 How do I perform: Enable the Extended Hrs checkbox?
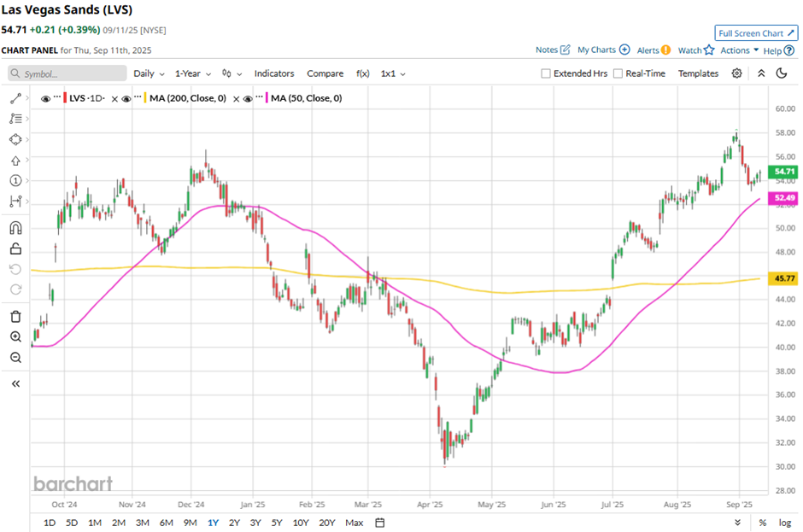coord(546,73)
